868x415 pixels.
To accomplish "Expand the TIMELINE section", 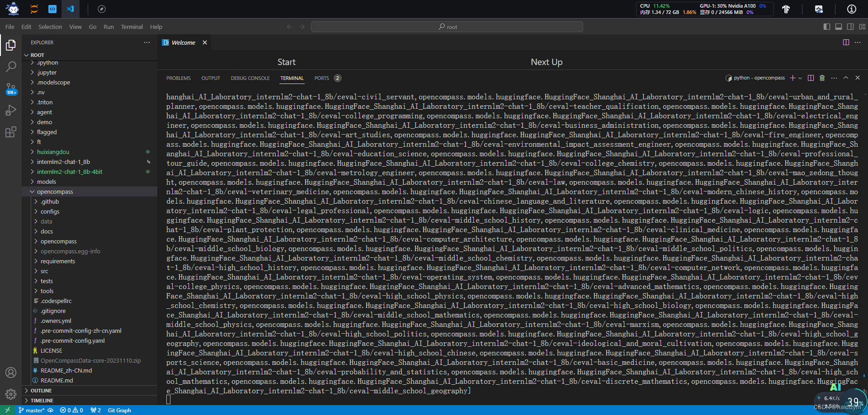I will tap(90, 401).
